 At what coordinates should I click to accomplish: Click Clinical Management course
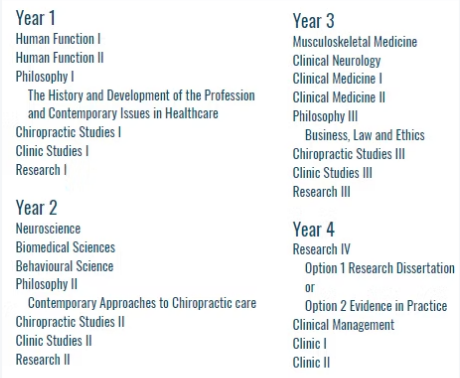343,325
